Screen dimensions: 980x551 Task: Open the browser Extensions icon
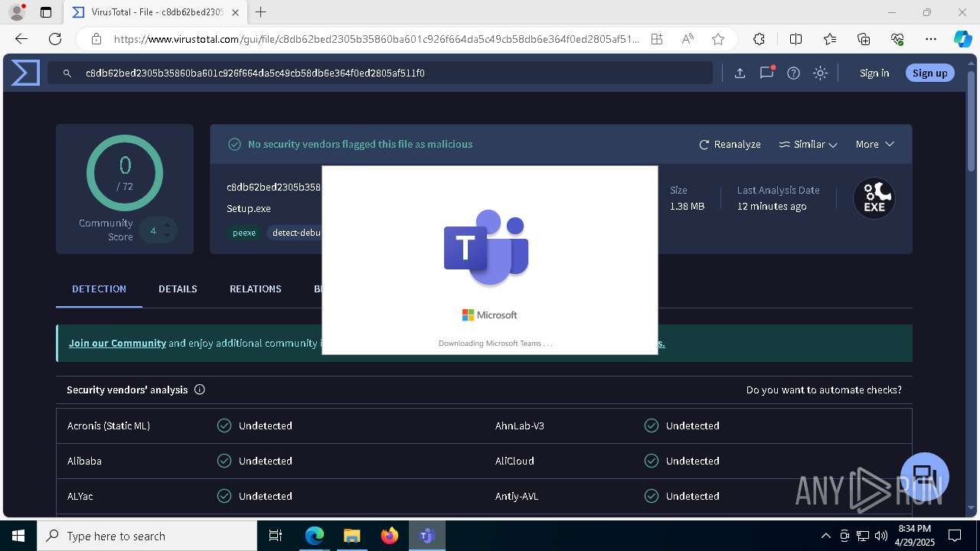[x=759, y=39]
